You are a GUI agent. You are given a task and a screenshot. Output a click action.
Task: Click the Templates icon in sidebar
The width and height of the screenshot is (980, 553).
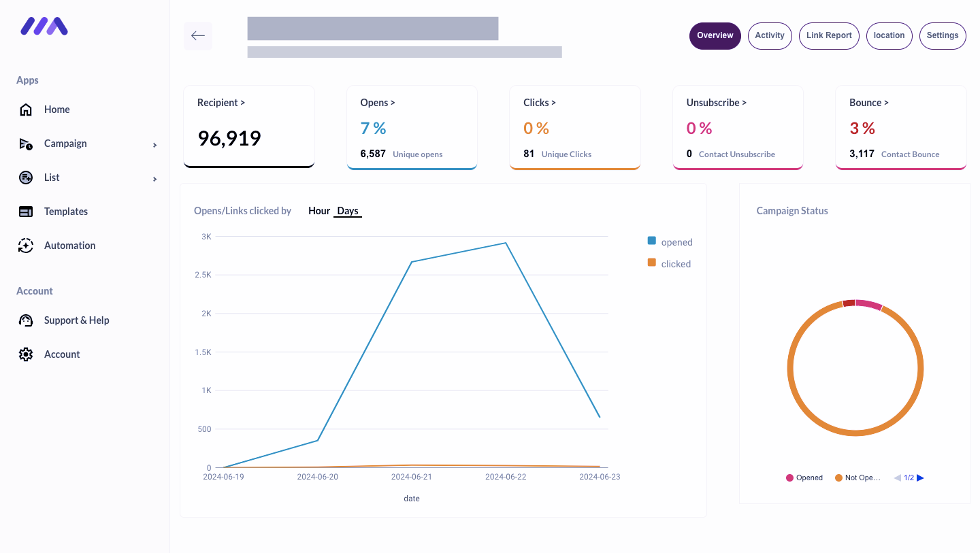(x=26, y=212)
